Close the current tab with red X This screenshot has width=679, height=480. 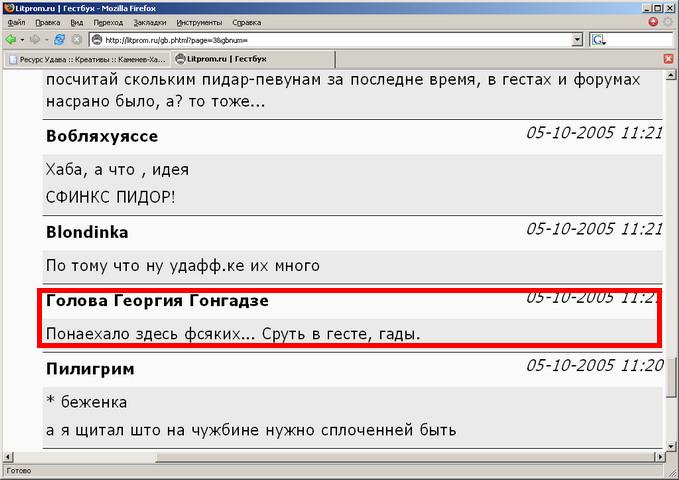669,59
